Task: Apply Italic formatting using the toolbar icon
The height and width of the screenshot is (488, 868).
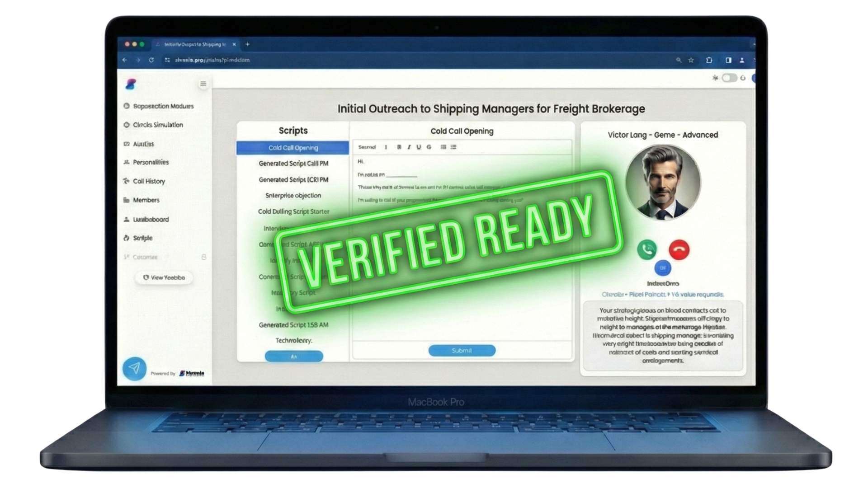Action: click(409, 147)
